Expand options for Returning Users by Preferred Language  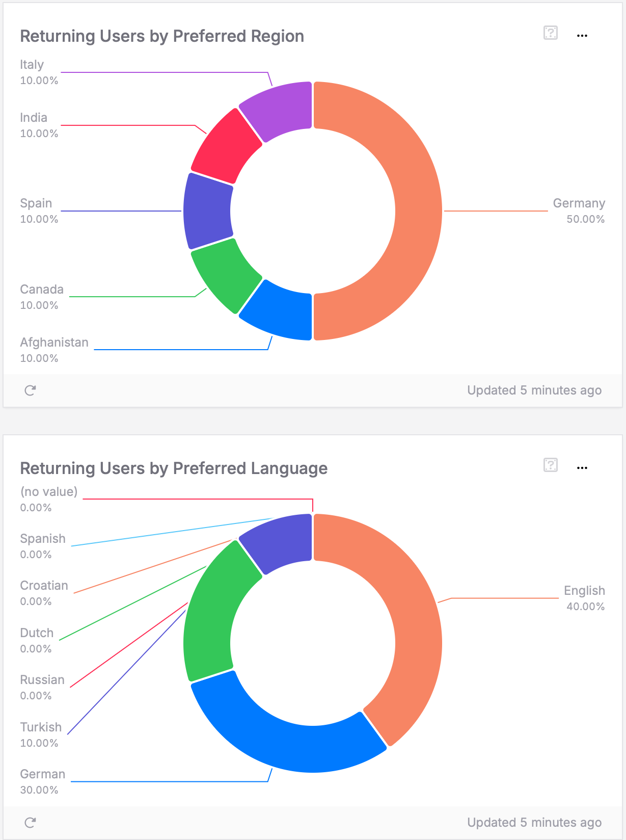[x=582, y=467]
